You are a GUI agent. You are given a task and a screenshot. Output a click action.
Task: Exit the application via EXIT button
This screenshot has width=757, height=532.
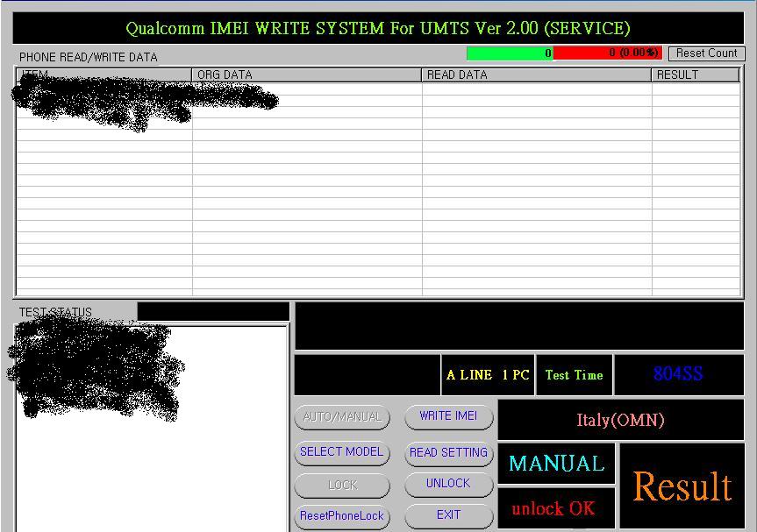point(448,515)
